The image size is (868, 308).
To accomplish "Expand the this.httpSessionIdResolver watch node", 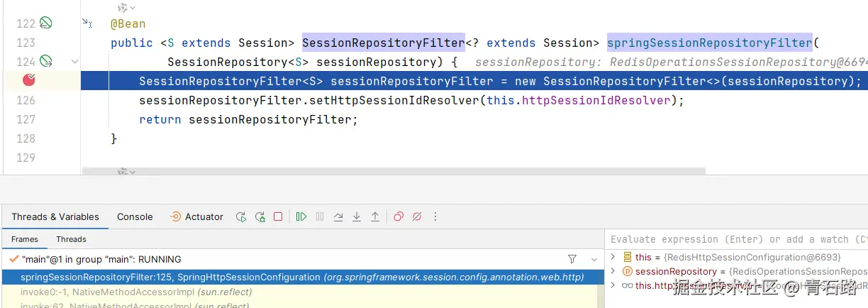I will click(x=613, y=285).
